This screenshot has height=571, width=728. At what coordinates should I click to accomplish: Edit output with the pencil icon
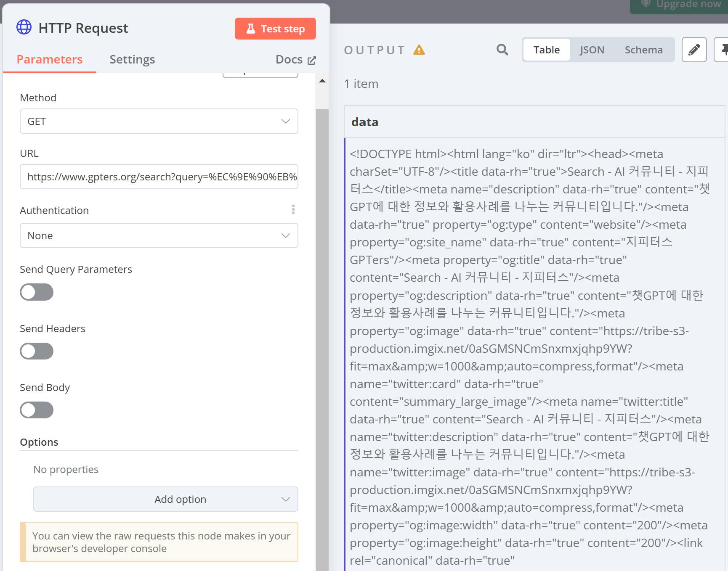tap(694, 50)
